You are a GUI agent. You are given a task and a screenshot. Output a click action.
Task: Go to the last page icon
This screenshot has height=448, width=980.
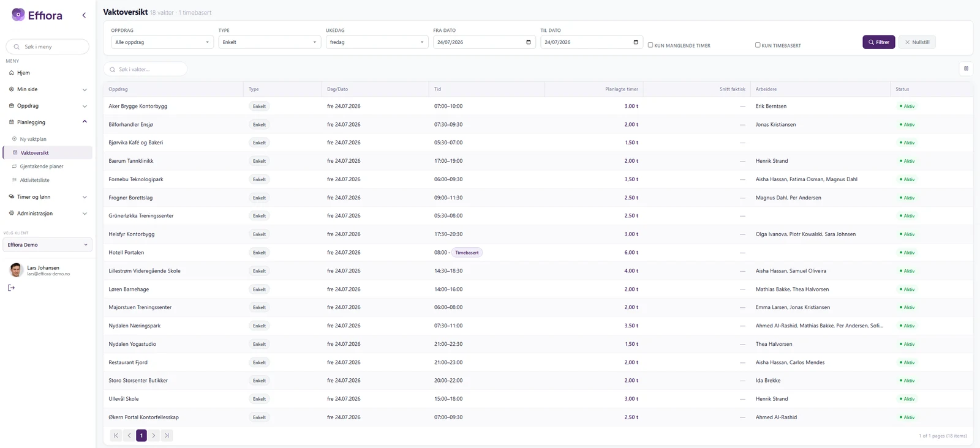click(x=167, y=436)
